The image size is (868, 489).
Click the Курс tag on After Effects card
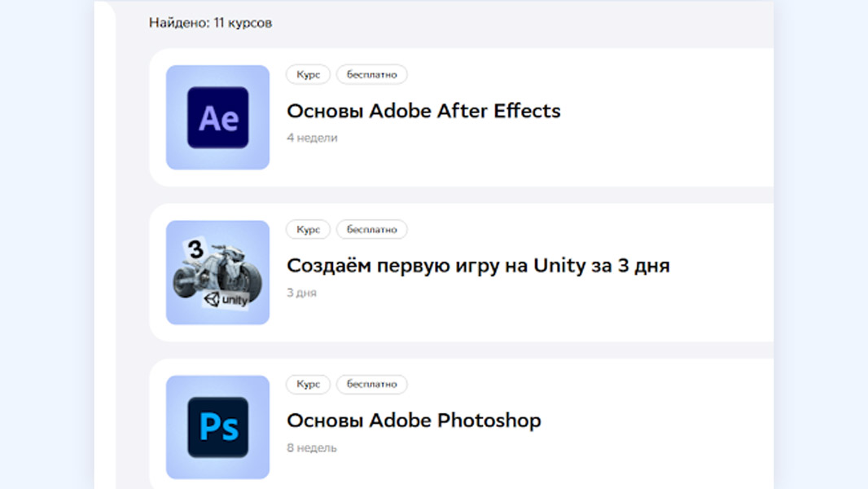pos(308,74)
